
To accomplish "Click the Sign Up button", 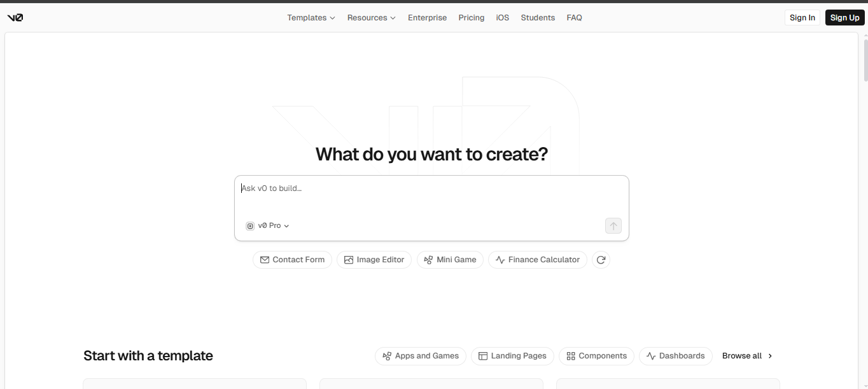I will (x=844, y=17).
